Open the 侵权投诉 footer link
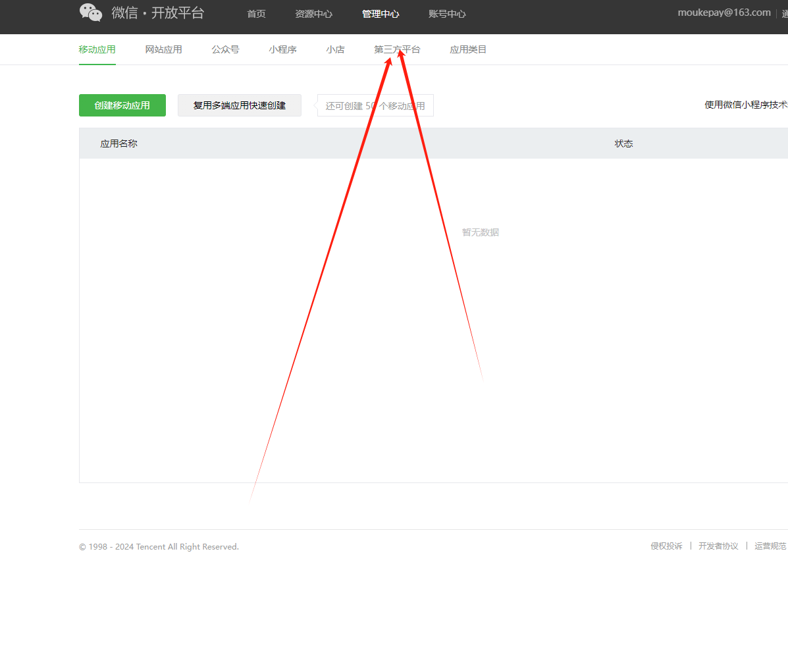The width and height of the screenshot is (788, 672). click(666, 546)
